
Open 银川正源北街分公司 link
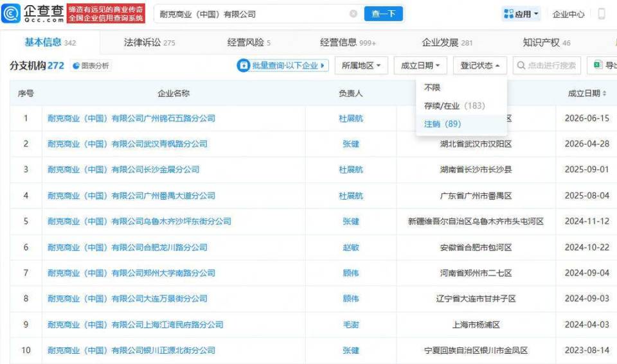[131, 350]
